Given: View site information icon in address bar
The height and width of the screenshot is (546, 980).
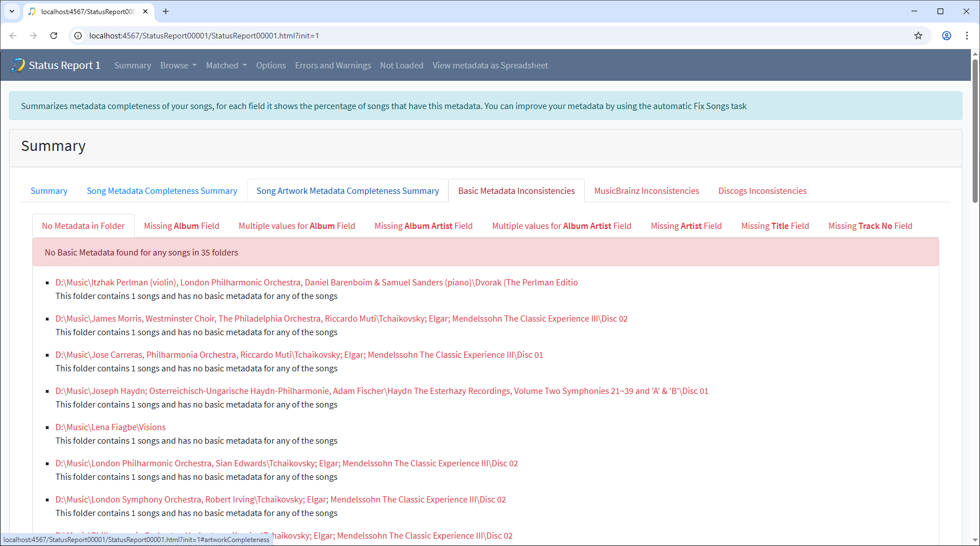Looking at the screenshot, I should pyautogui.click(x=79, y=36).
